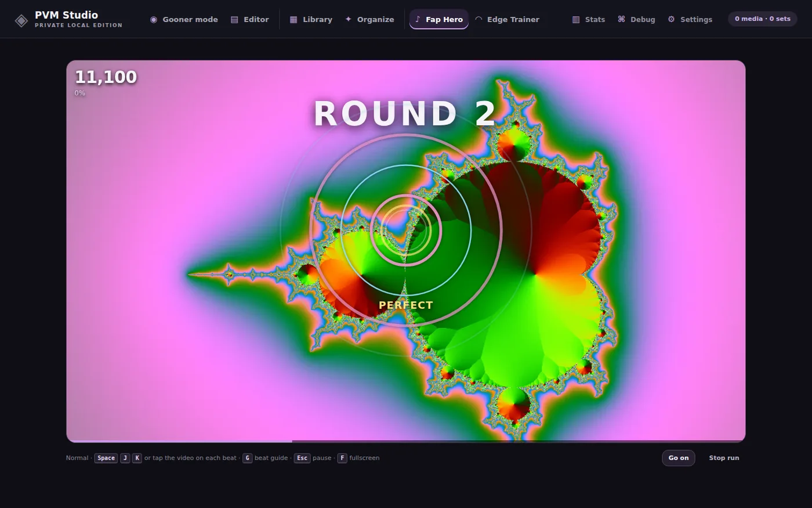Screen dimensions: 812x508
Task: Click the F key hint
Action: pos(342,458)
